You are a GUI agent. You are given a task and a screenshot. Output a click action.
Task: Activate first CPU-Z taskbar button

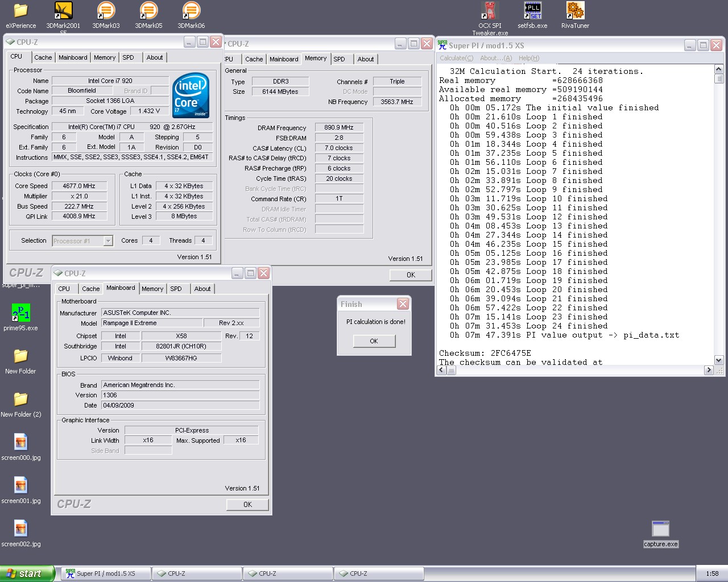197,573
